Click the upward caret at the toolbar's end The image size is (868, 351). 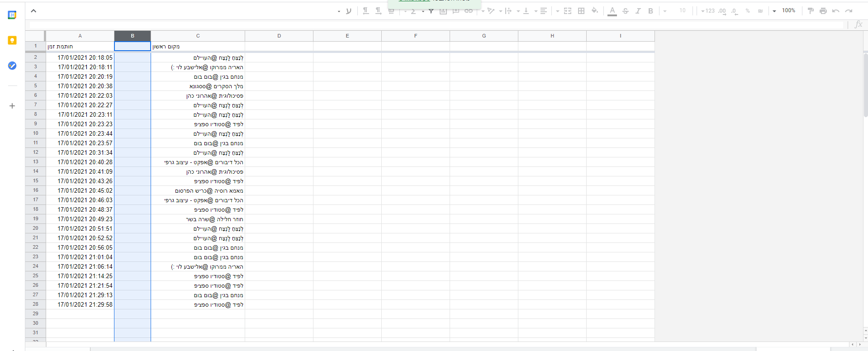pos(33,11)
